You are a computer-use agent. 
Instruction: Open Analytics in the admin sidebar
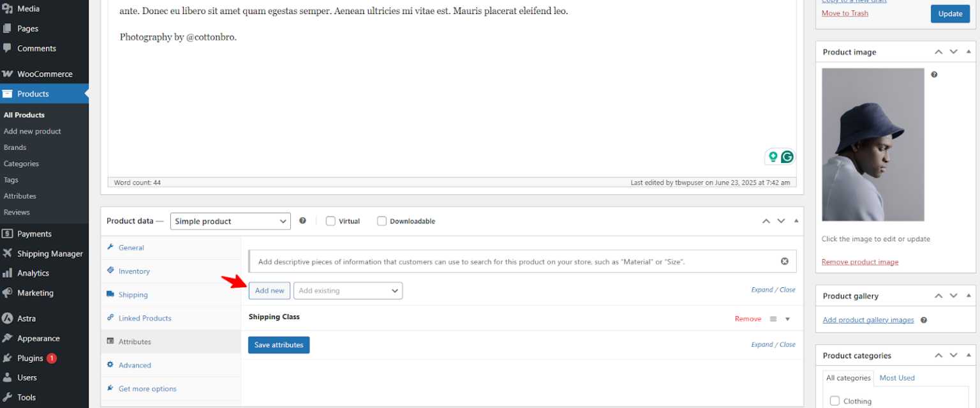33,273
